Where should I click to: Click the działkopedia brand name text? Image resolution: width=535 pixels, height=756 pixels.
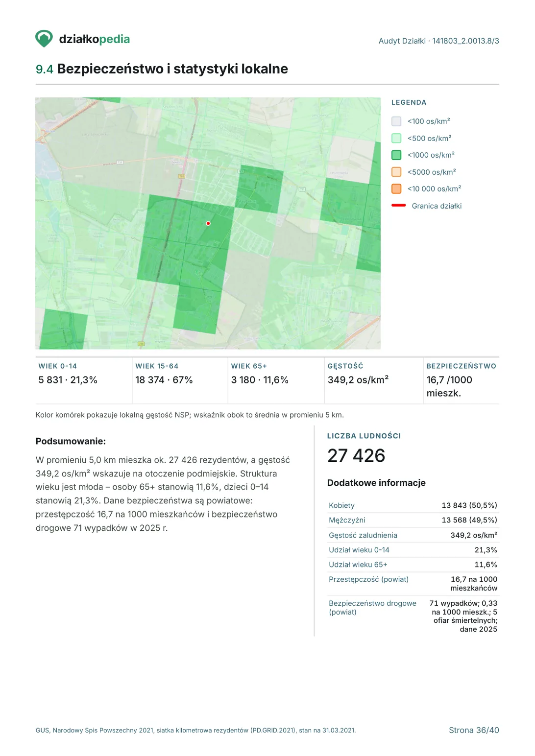point(94,39)
